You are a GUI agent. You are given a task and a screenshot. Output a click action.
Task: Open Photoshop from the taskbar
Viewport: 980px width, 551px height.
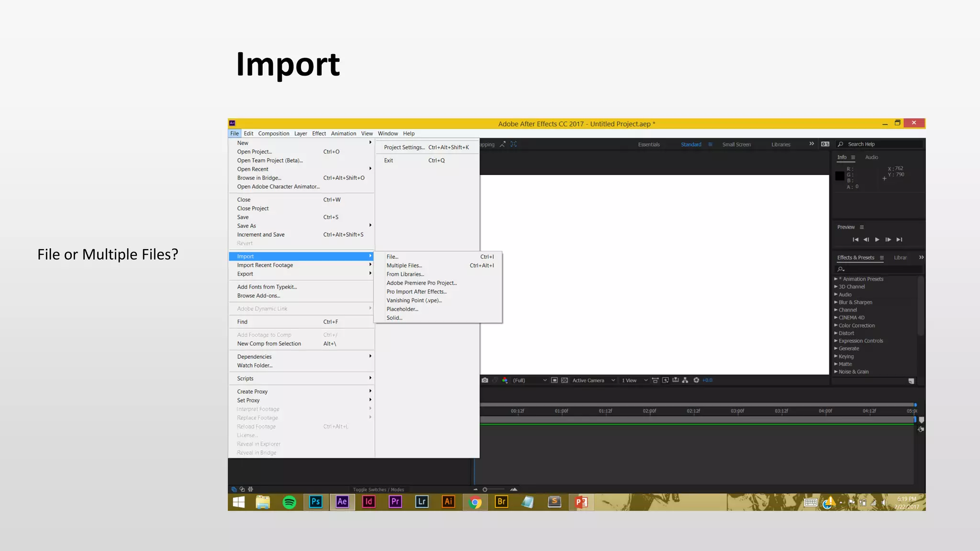click(x=316, y=502)
